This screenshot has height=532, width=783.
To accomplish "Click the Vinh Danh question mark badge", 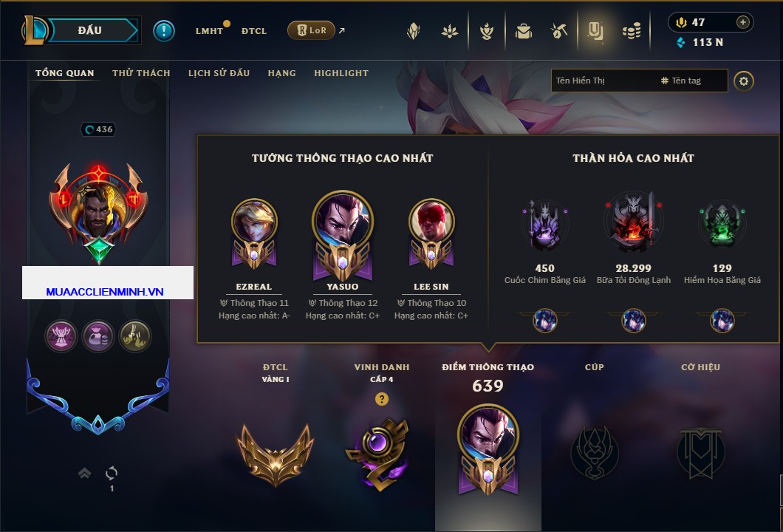I will pos(381,399).
